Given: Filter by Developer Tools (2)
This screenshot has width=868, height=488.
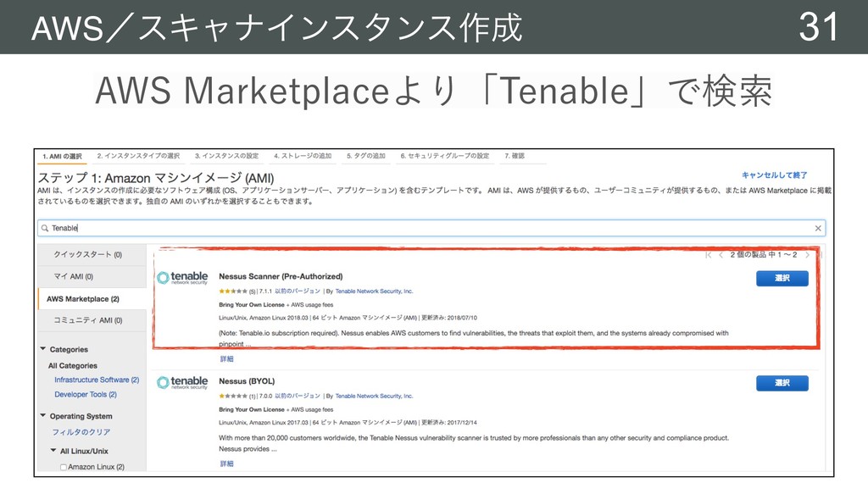Looking at the screenshot, I should 86,395.
